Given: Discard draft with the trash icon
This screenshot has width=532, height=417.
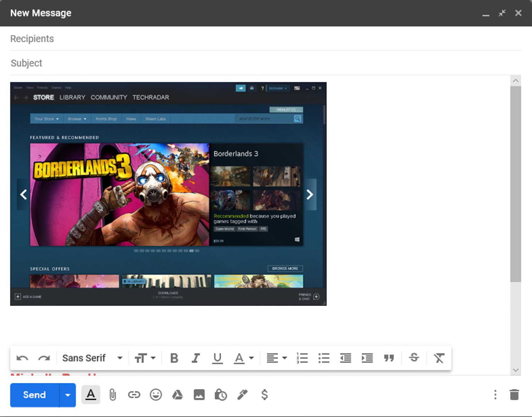Looking at the screenshot, I should (x=514, y=395).
